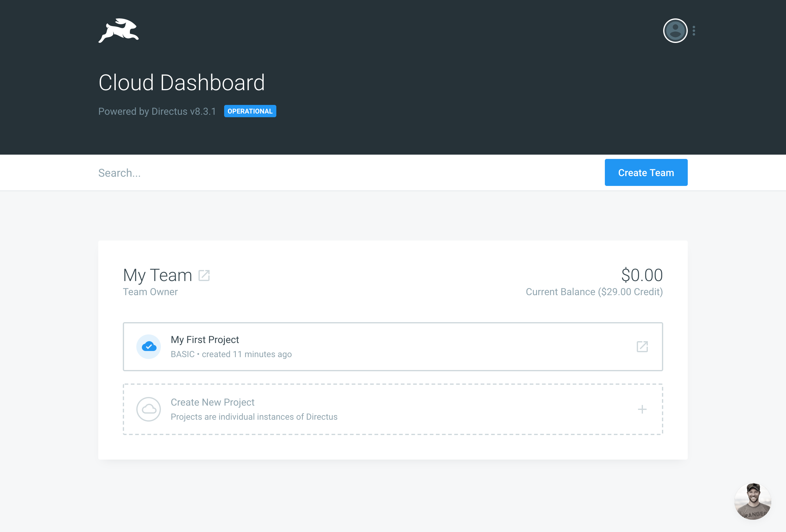Open the three-dot user menu
Screen dimensions: 786x532
point(694,31)
